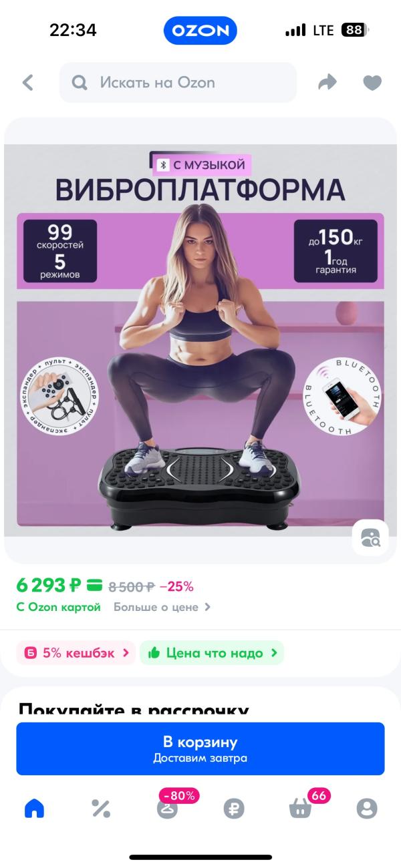Open the -80% fashion hanger tab

[x=167, y=807]
